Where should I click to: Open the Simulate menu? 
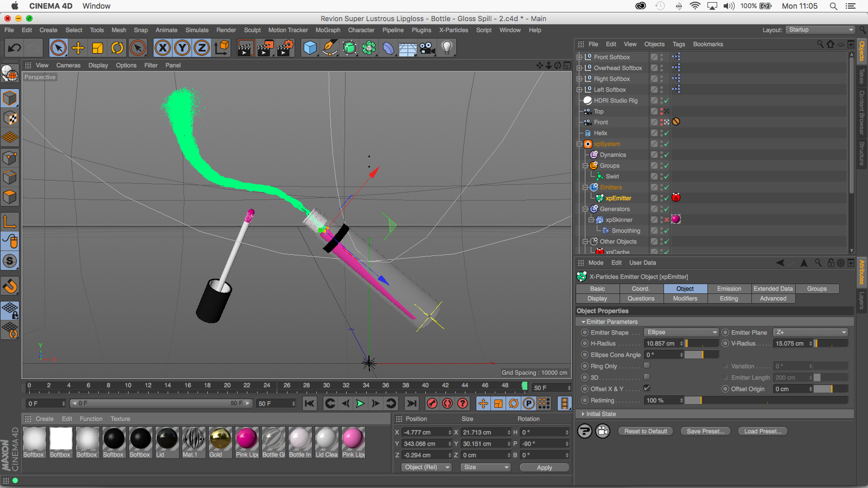click(197, 30)
